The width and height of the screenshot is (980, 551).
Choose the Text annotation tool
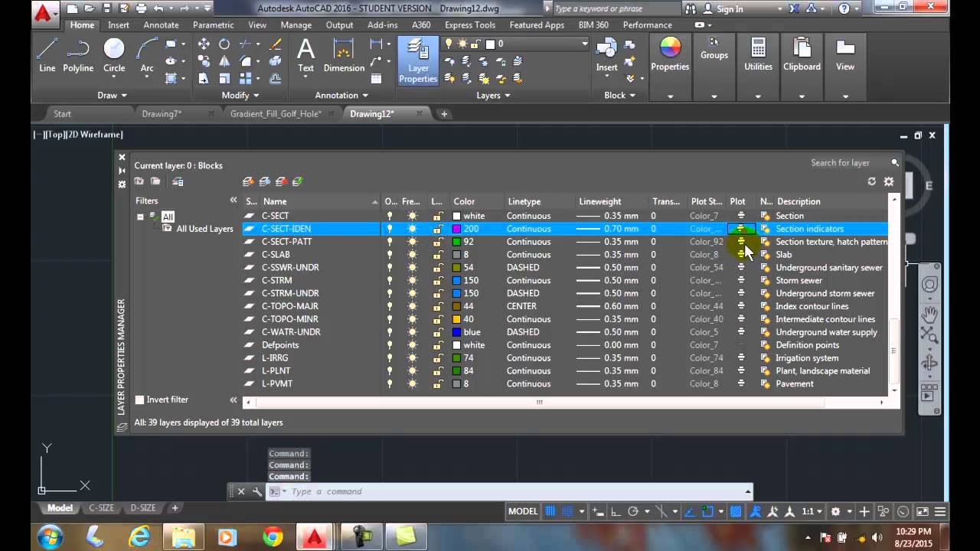tap(305, 55)
